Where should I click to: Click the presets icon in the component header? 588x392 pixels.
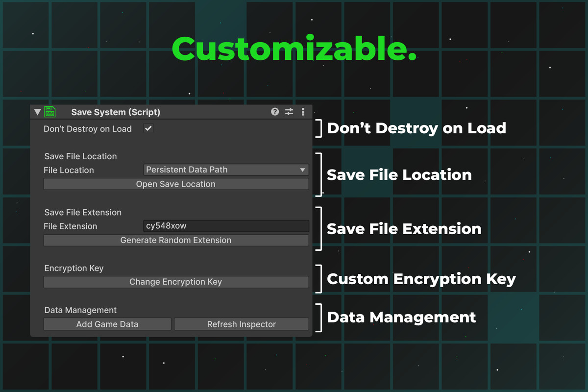(x=289, y=112)
